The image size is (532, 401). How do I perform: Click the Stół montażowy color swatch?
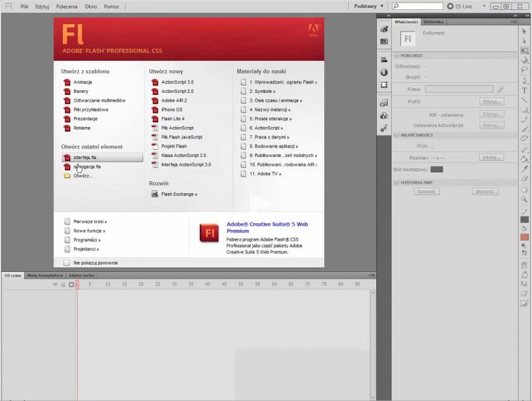point(436,169)
